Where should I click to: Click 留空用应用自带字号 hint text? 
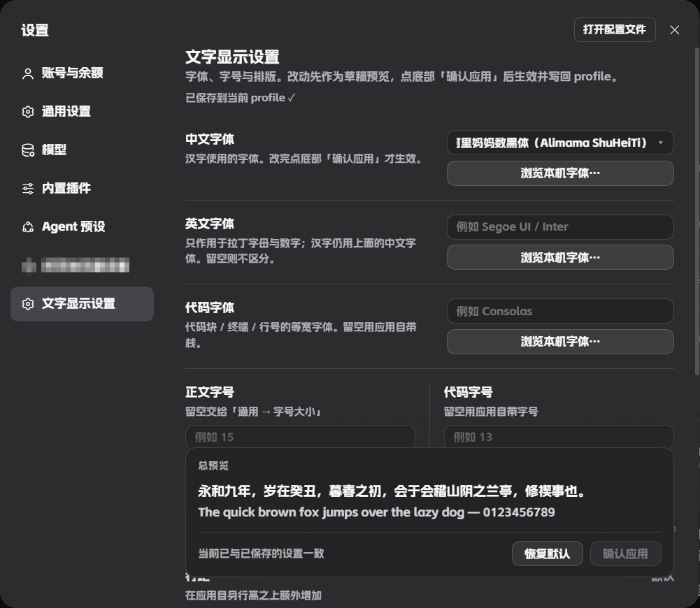click(x=491, y=412)
